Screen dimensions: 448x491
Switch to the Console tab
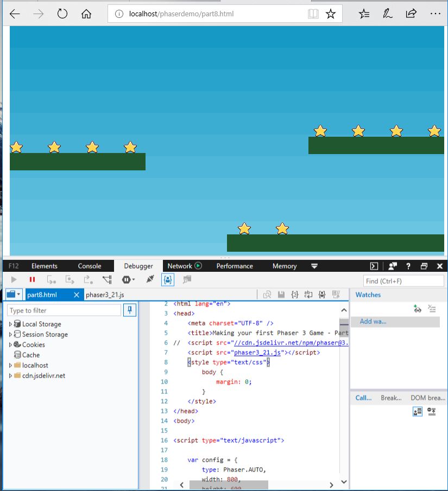90,266
